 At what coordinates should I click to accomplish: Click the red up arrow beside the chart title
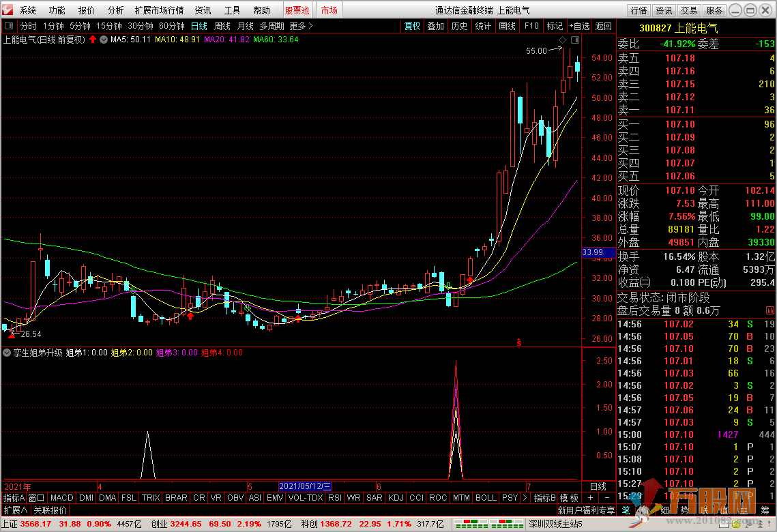(x=93, y=40)
